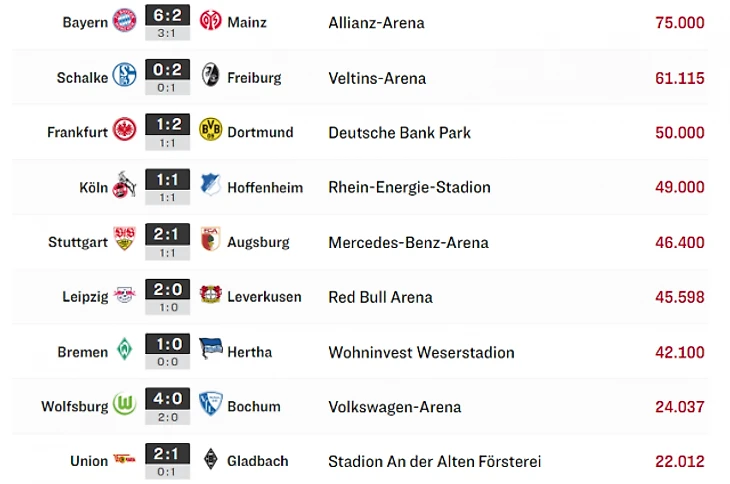
Task: Click the Eintracht Frankfurt eagle crest
Action: pyautogui.click(x=124, y=131)
